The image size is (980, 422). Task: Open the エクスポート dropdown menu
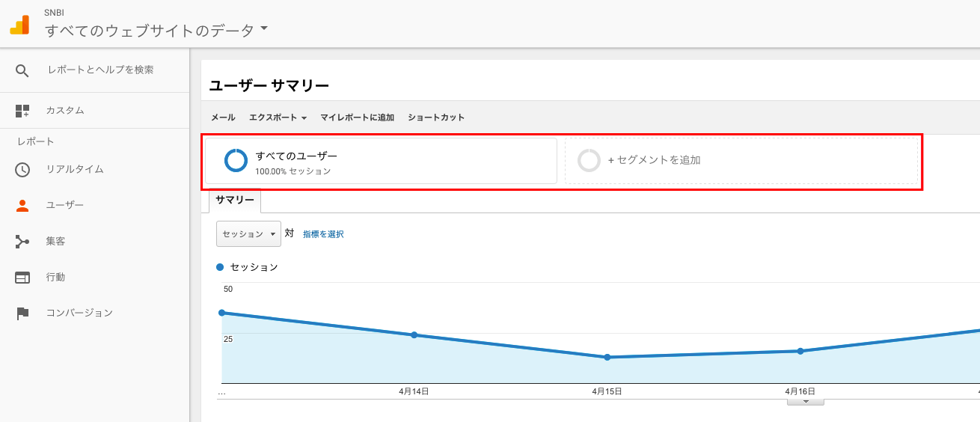point(278,117)
